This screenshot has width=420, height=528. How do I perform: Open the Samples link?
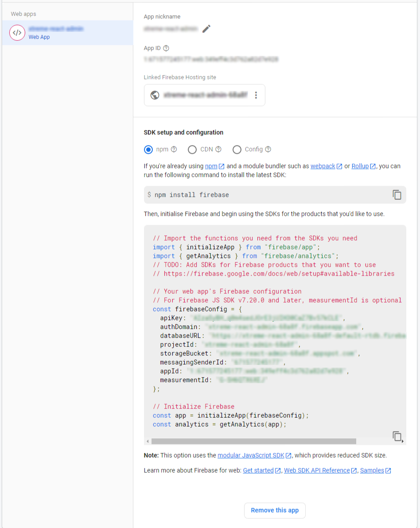click(372, 470)
